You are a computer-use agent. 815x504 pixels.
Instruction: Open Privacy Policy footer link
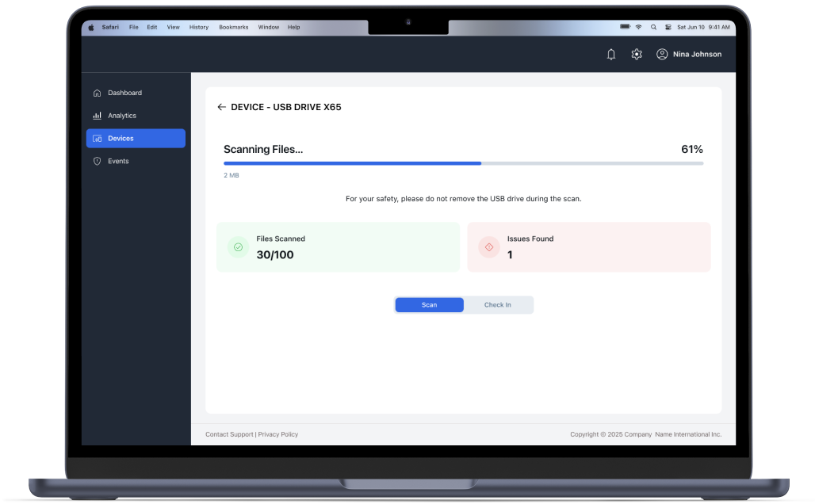(278, 434)
